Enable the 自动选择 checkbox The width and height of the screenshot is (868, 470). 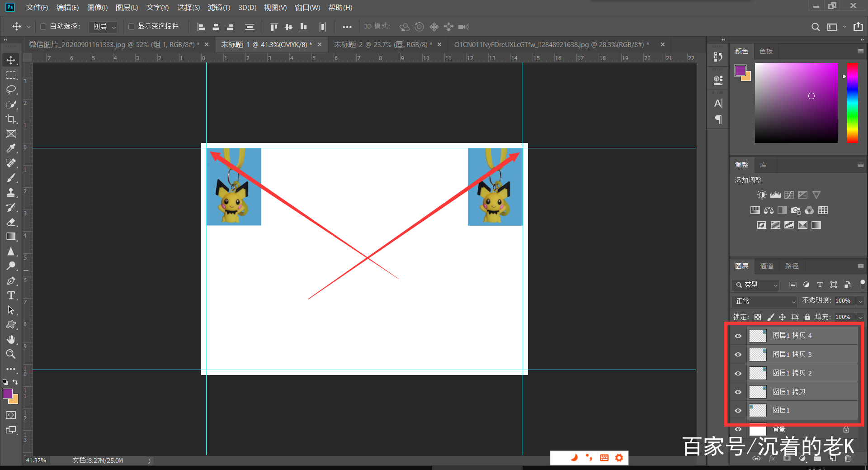coord(43,27)
